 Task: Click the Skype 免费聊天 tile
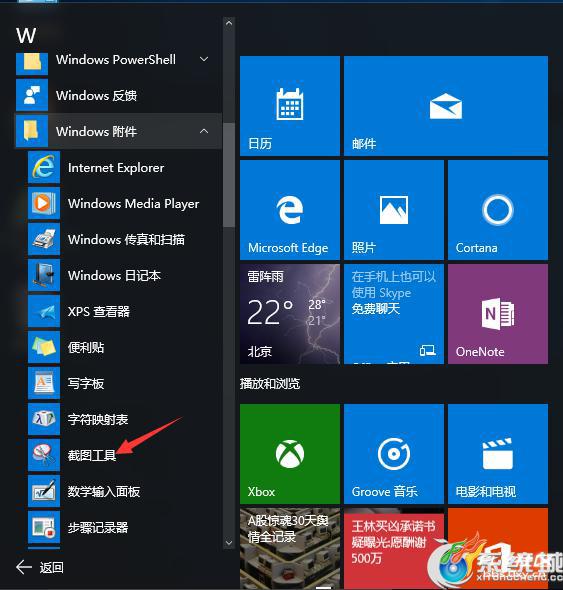[394, 314]
